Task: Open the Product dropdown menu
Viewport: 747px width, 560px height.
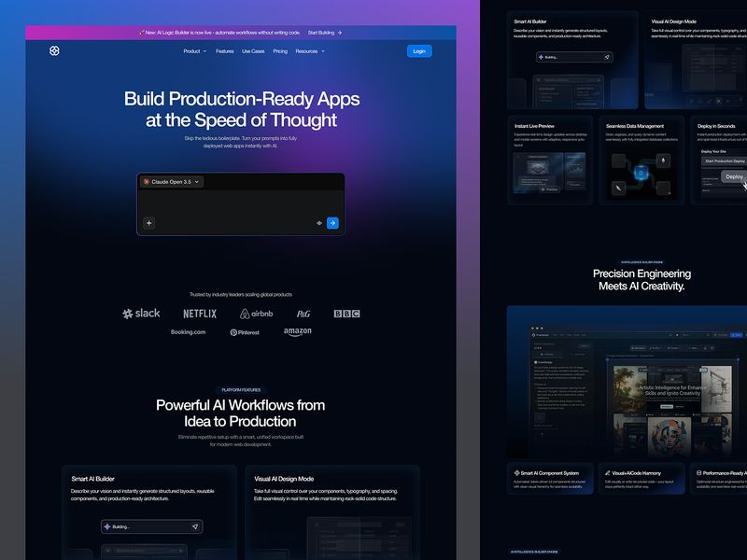Action: (x=195, y=51)
